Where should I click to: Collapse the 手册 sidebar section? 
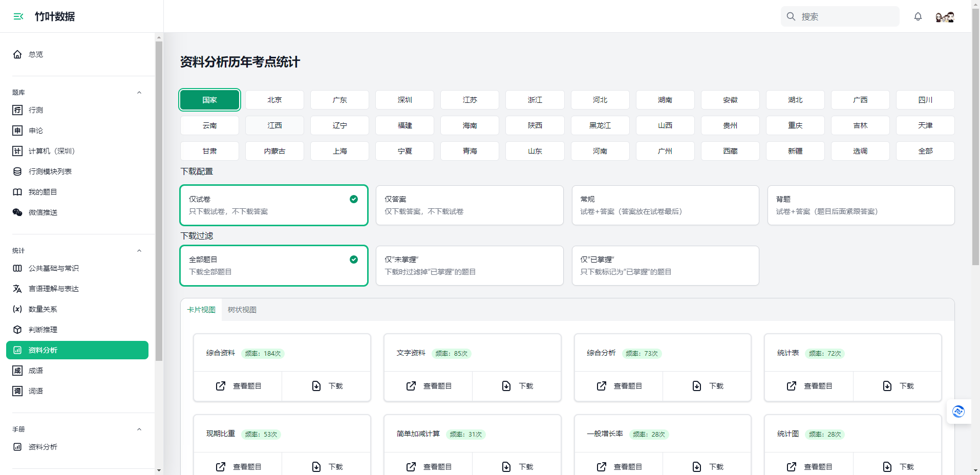139,429
